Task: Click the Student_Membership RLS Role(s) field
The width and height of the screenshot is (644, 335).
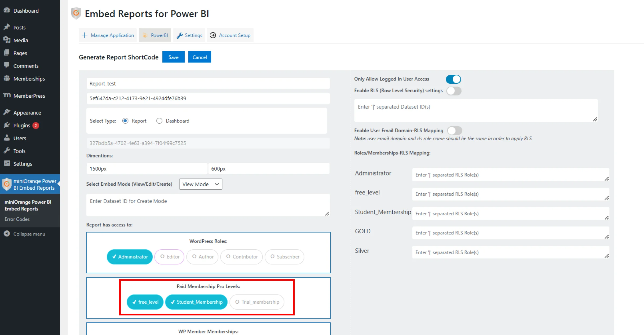Action: [511, 213]
